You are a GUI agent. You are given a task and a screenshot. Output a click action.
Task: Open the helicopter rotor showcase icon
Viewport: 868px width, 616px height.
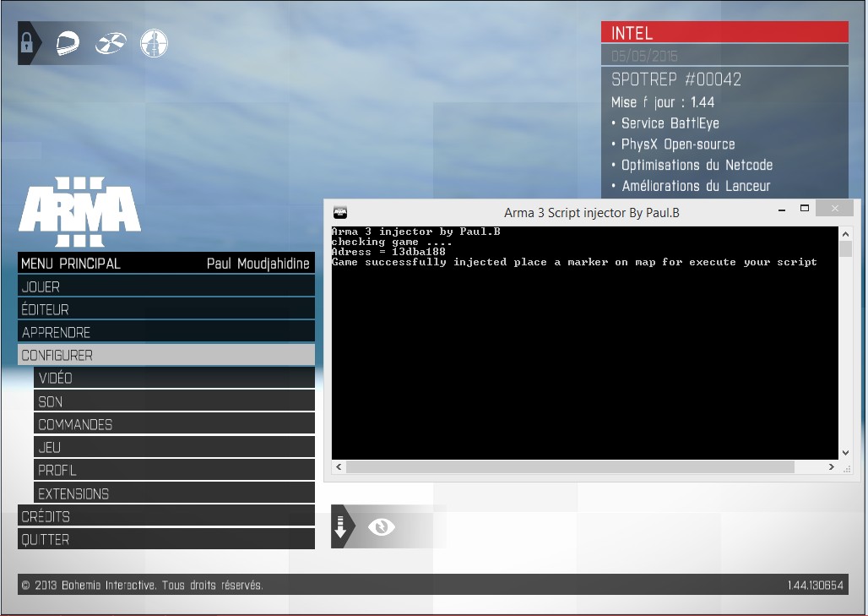click(110, 43)
